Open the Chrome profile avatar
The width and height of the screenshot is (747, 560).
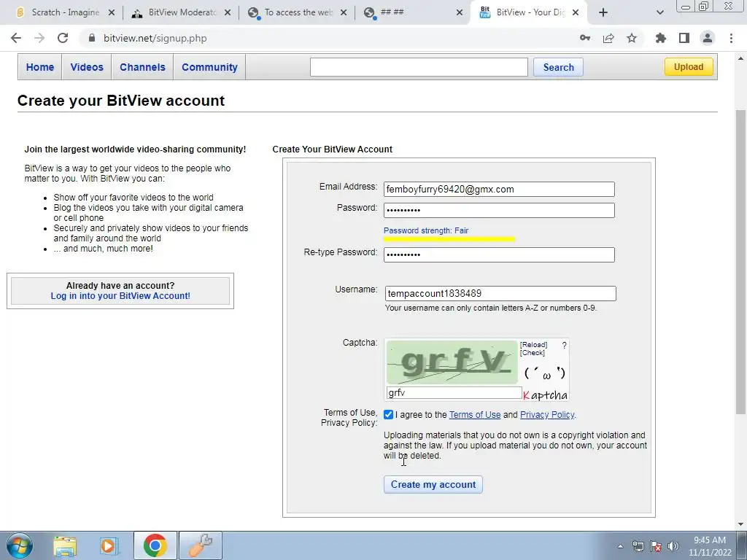(x=708, y=38)
